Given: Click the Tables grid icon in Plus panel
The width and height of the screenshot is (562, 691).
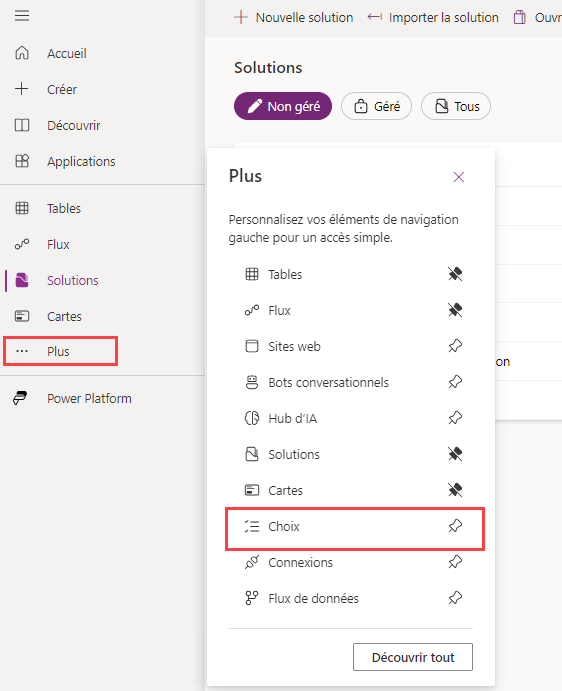Looking at the screenshot, I should click(252, 274).
